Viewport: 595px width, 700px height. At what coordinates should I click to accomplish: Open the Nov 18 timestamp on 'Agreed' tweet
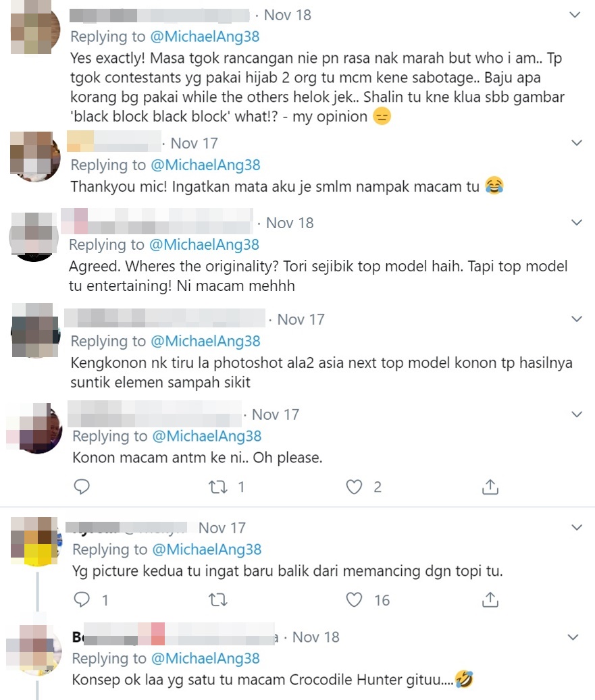pyautogui.click(x=290, y=223)
